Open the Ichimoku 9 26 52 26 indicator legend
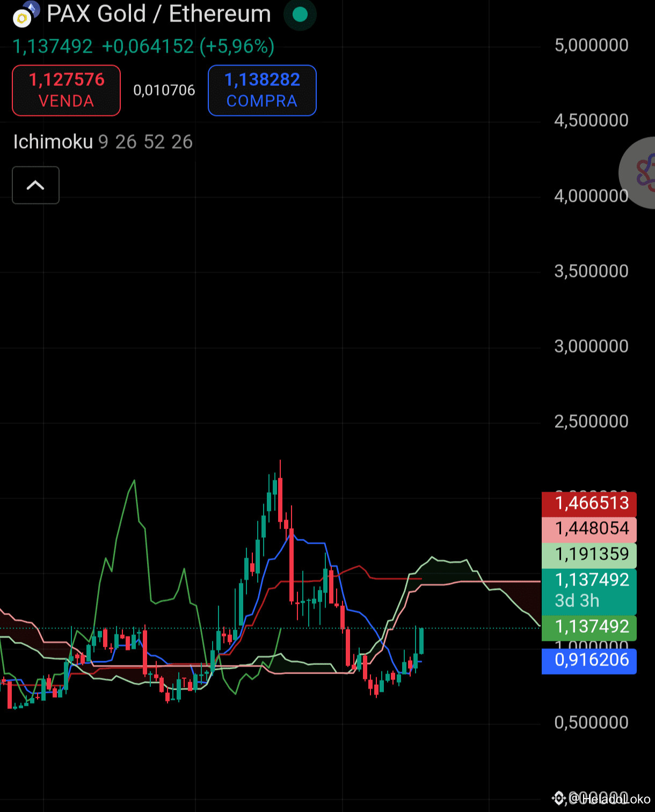This screenshot has width=655, height=812. pyautogui.click(x=103, y=142)
